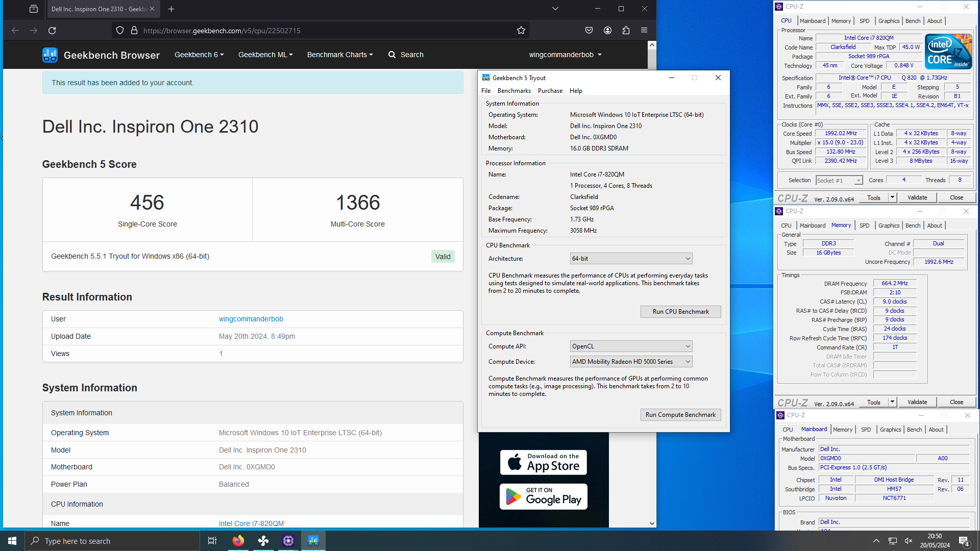
Task: Open CPU-Z from the taskbar
Action: (x=288, y=541)
